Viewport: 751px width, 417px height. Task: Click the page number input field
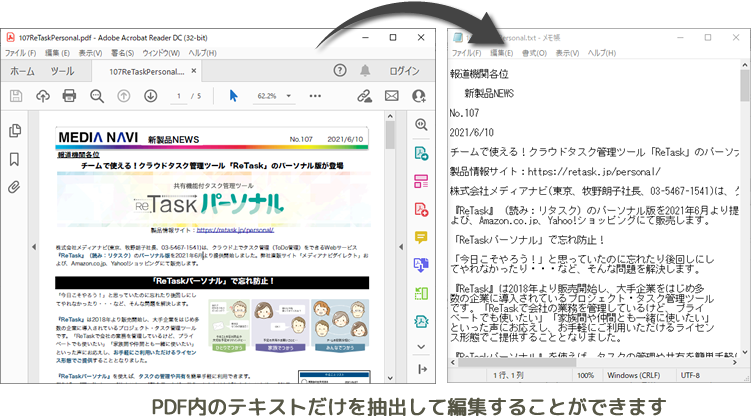179,96
